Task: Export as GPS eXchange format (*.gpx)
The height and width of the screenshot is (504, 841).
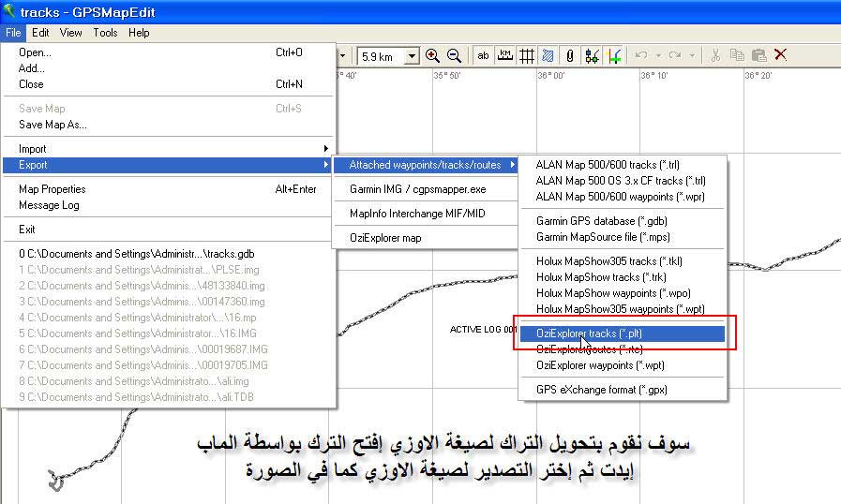Action: click(x=623, y=390)
